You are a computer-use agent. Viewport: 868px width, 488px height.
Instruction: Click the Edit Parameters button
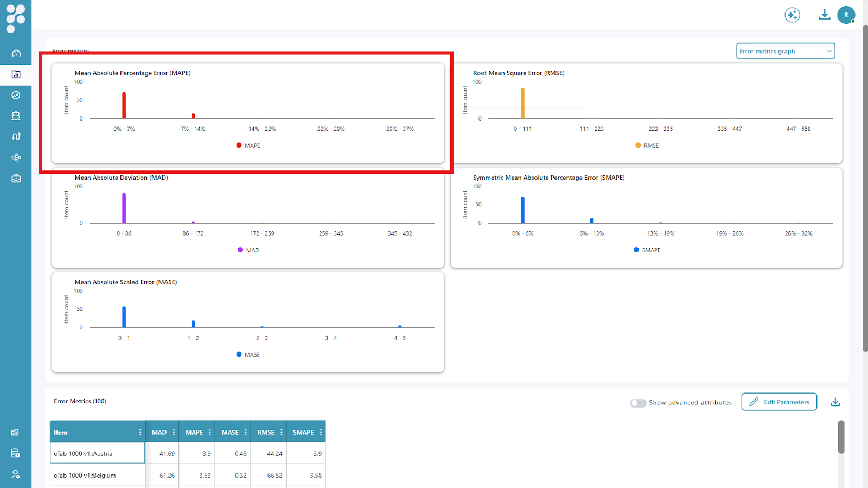[779, 402]
